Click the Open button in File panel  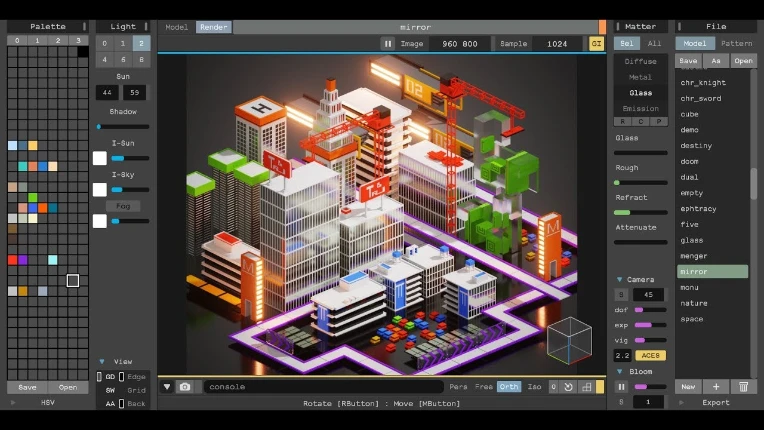744,61
